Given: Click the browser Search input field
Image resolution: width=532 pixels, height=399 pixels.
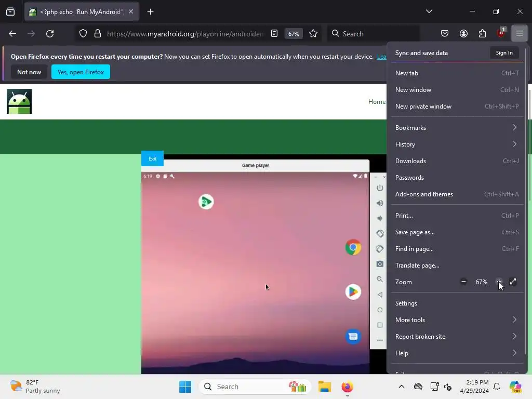Looking at the screenshot, I should (x=373, y=34).
